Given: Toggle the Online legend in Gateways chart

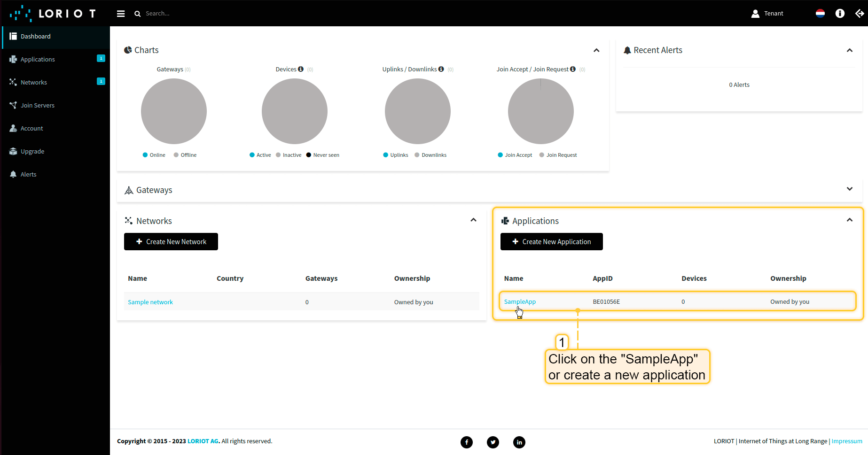Looking at the screenshot, I should 154,155.
